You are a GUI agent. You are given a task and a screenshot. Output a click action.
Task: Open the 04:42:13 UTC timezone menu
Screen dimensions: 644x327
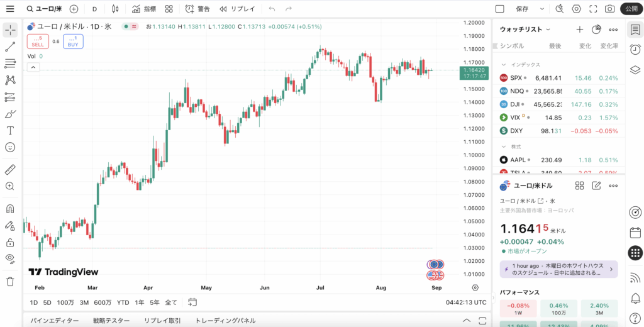tap(466, 302)
